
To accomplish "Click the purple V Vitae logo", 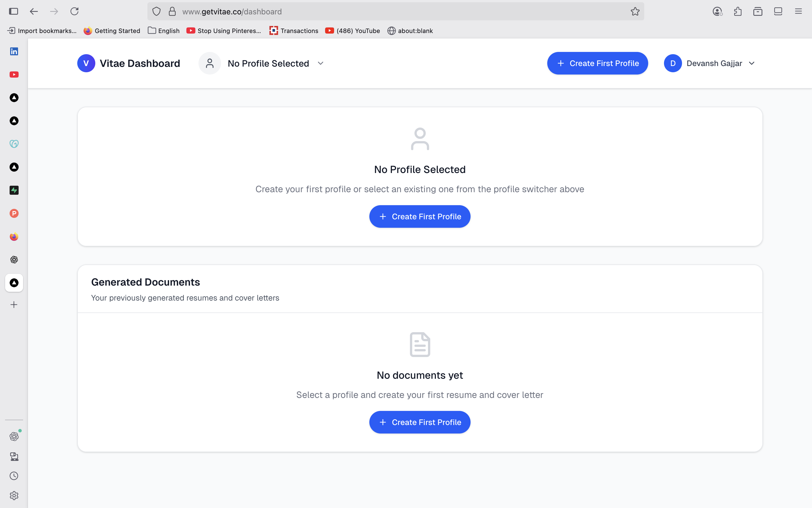I will (86, 63).
